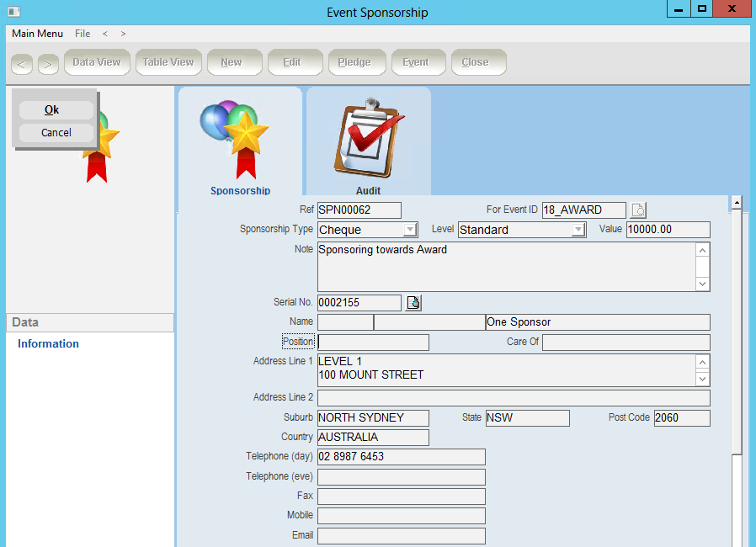Open the File menu
This screenshot has width=756, height=547.
(x=83, y=34)
